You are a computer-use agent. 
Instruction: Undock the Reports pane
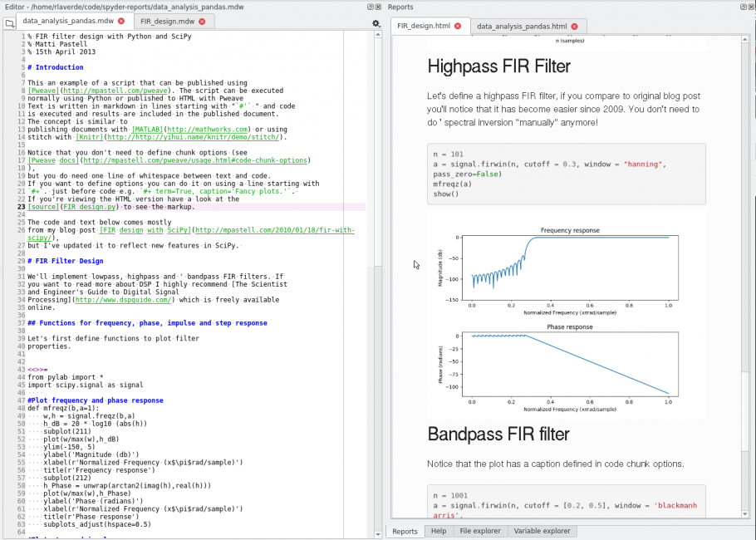pos(744,7)
